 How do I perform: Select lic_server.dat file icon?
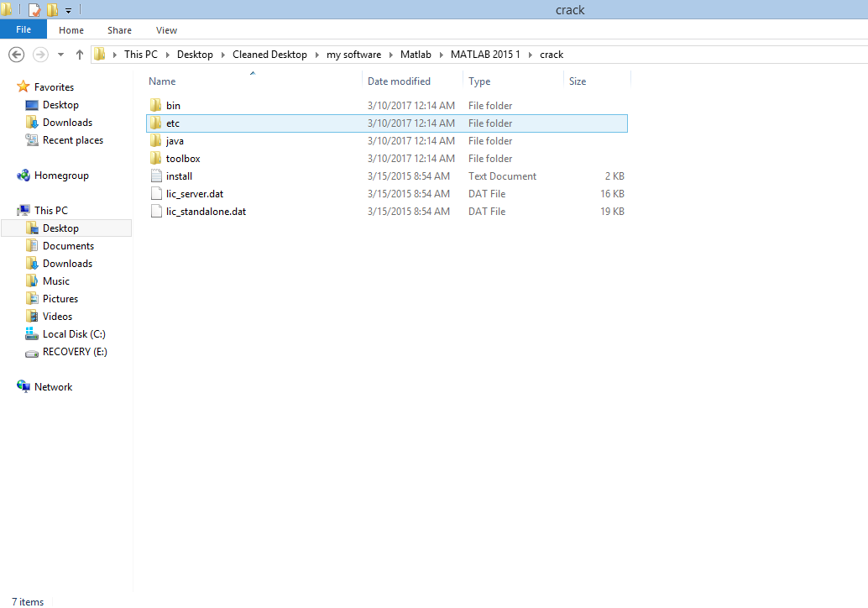[156, 194]
